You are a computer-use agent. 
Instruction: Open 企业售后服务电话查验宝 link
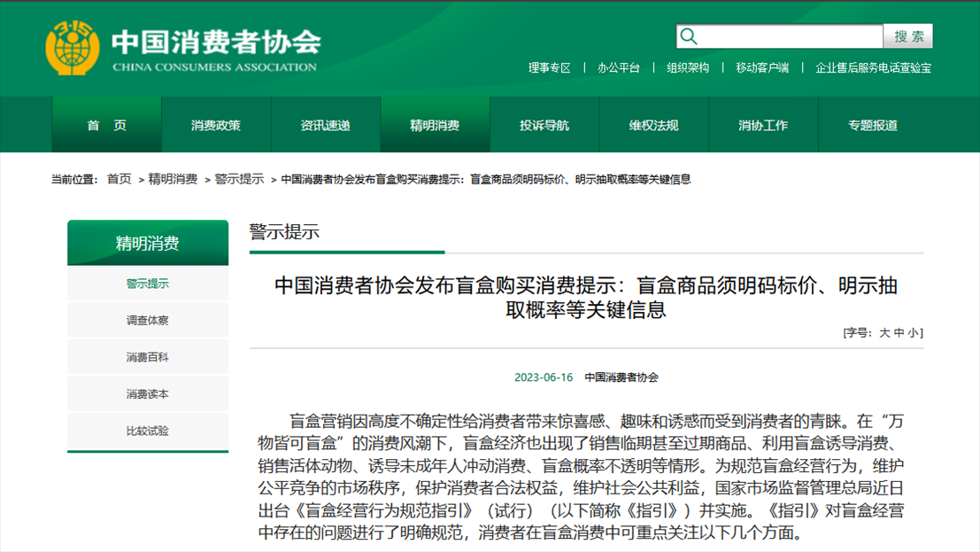click(873, 67)
